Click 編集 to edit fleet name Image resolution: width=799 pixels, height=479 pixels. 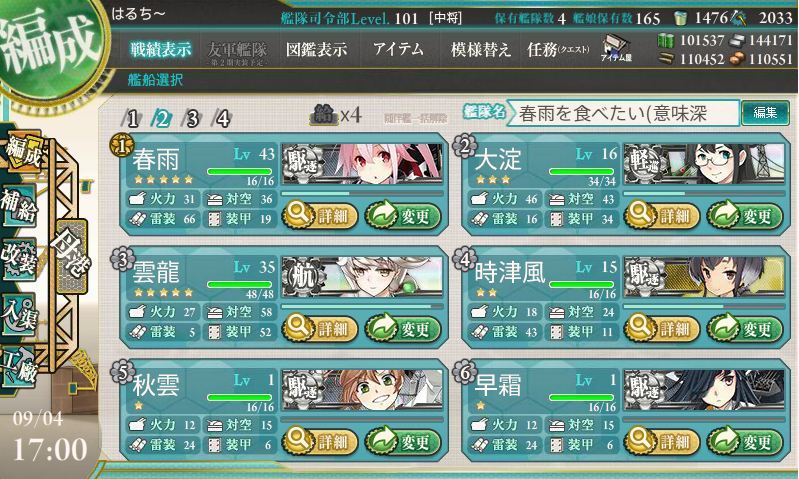765,113
